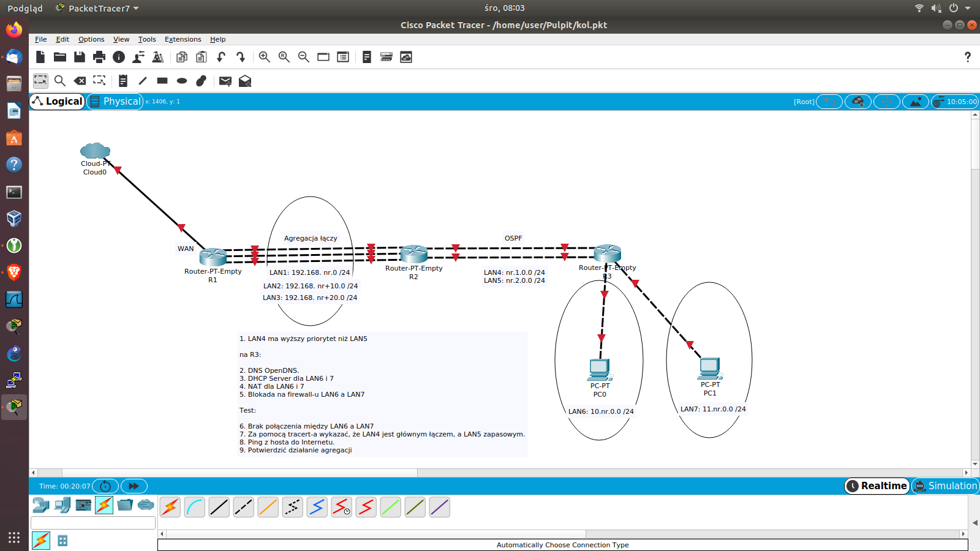Select the Draw Ellipse tool
Screen dimensions: 980x551
point(182,81)
